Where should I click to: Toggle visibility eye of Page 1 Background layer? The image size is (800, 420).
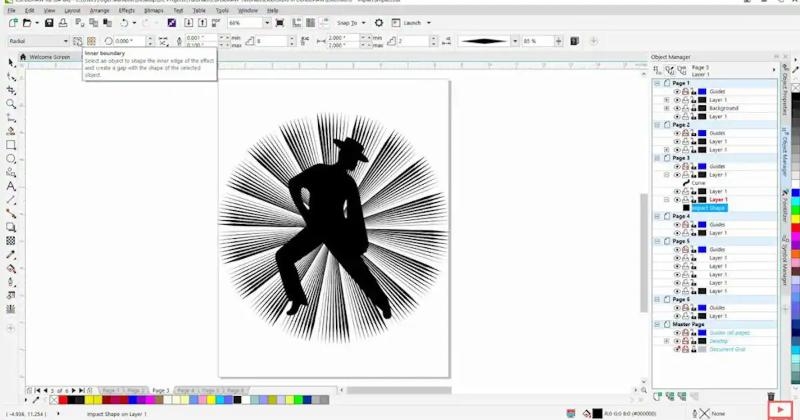pyautogui.click(x=677, y=108)
